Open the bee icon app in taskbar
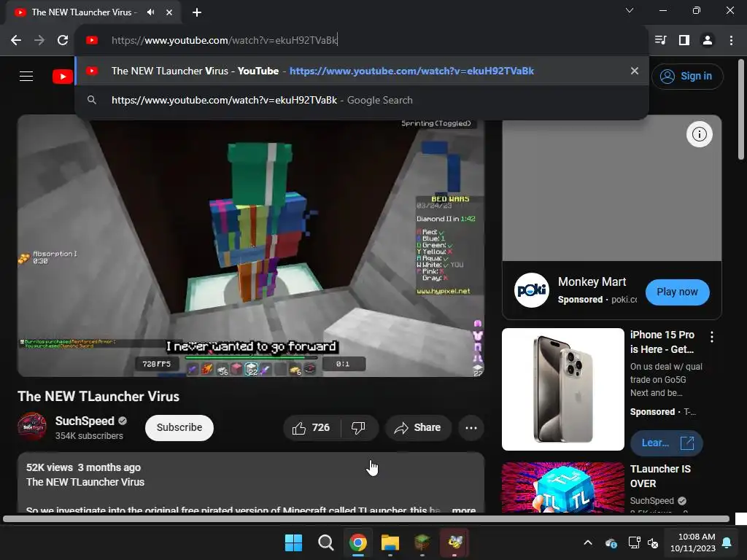This screenshot has width=747, height=560. tap(454, 542)
